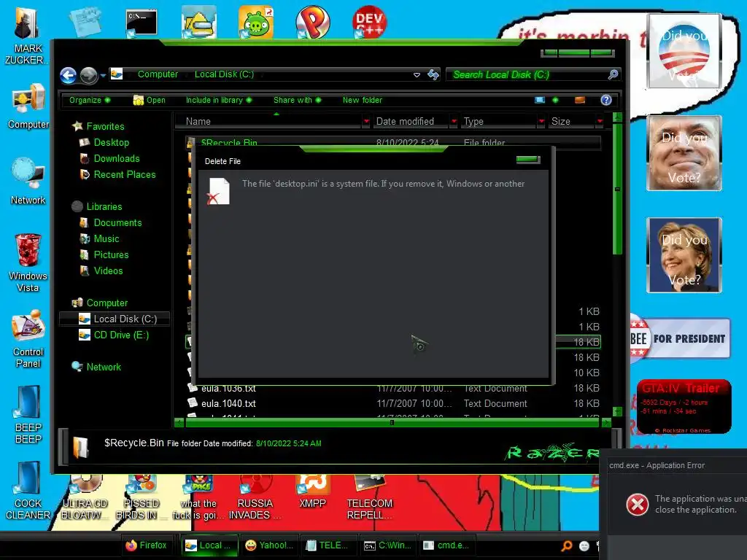
Task: Click the vertical scrollbar in file list
Action: pyautogui.click(x=617, y=190)
